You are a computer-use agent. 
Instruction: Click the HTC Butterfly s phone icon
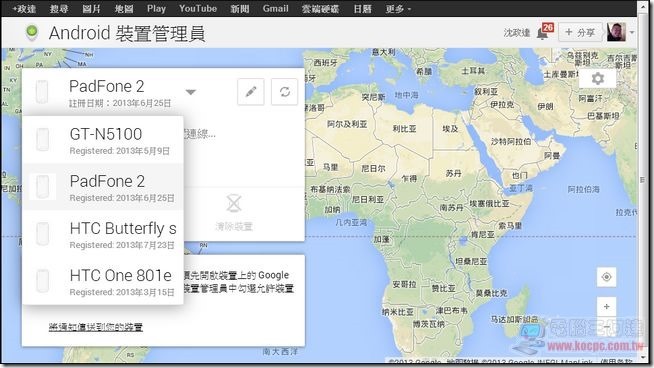click(x=43, y=234)
